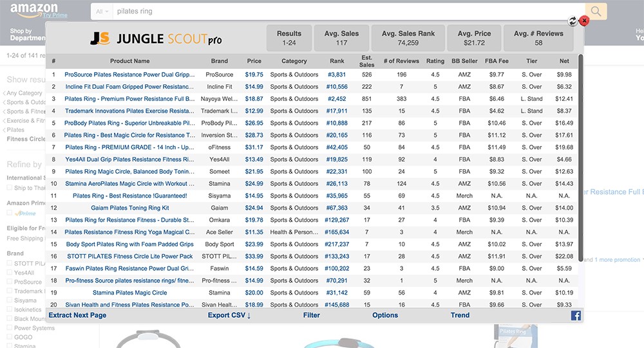Click Health & Person... category cell
The image size is (644, 348).
[294, 232]
